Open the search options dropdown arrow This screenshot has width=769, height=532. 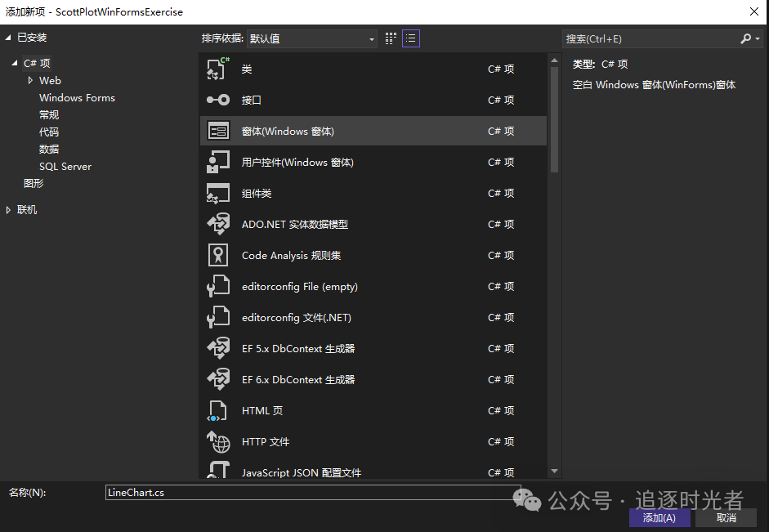click(x=758, y=38)
